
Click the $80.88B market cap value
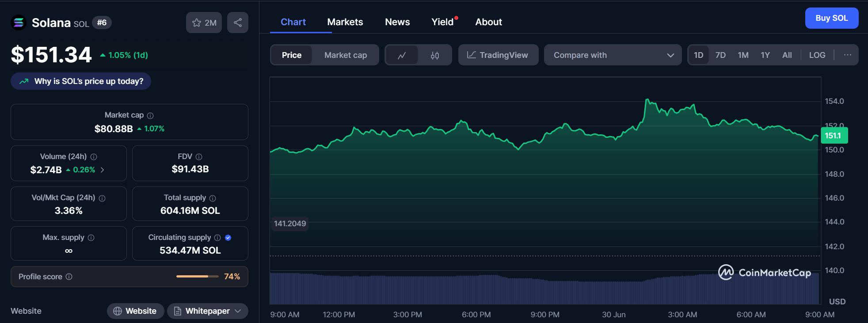click(x=114, y=129)
